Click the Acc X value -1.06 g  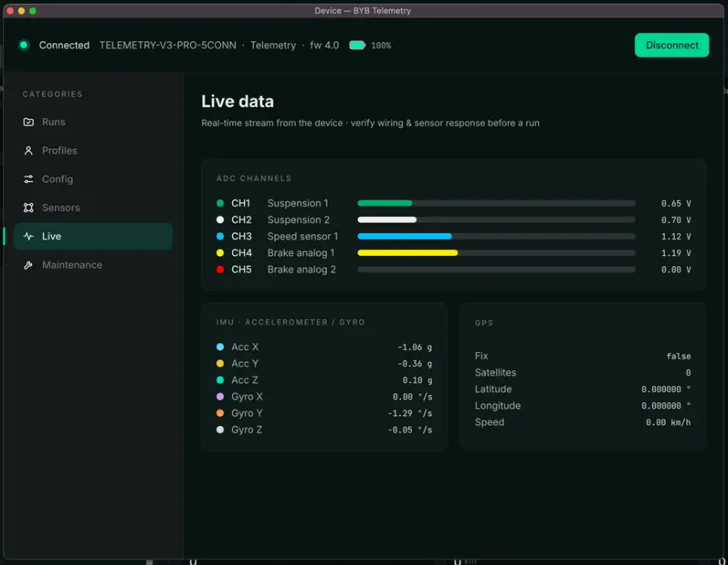415,347
